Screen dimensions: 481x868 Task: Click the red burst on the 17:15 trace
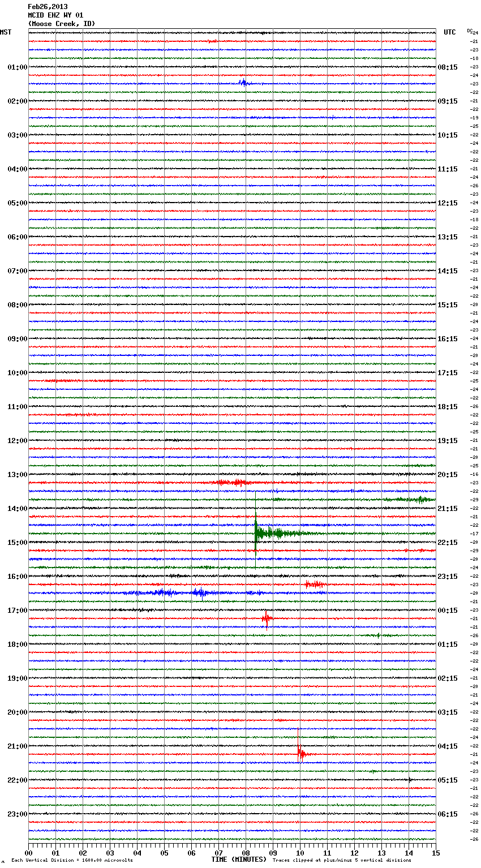[267, 618]
